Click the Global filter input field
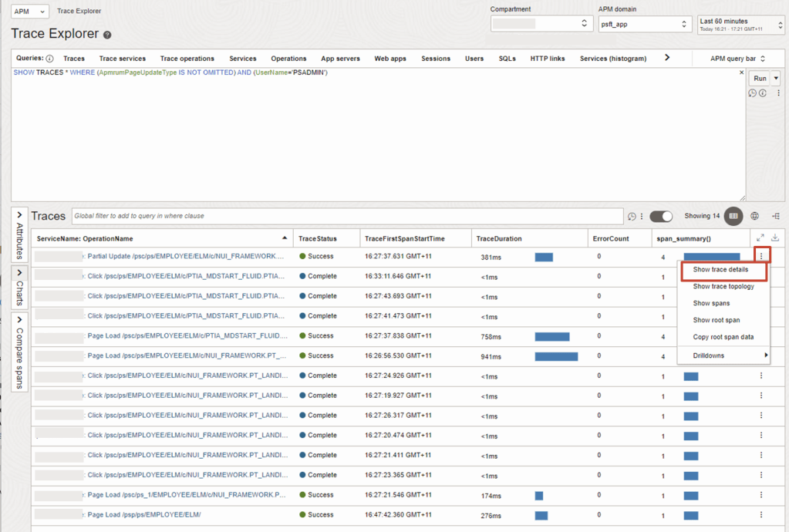 (347, 216)
